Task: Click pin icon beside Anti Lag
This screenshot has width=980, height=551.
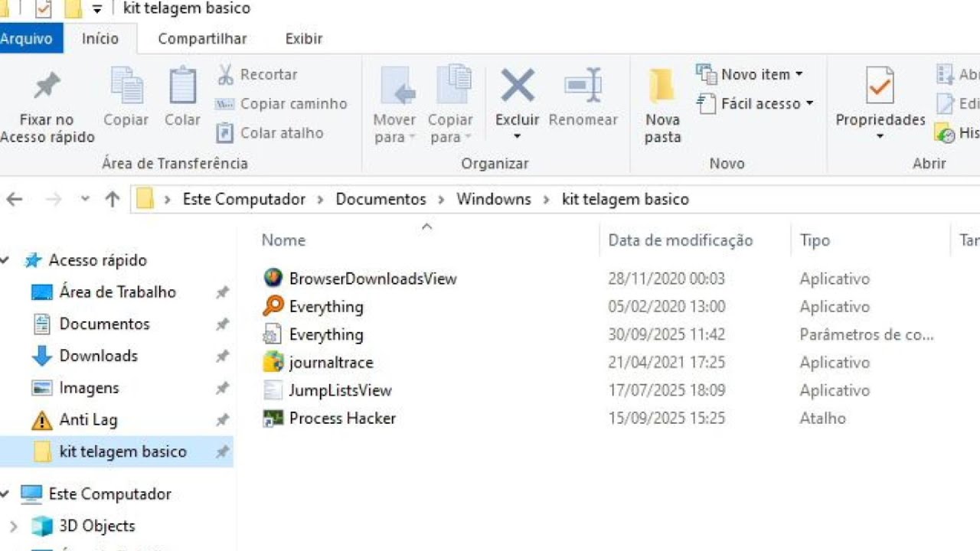Action: (x=222, y=419)
